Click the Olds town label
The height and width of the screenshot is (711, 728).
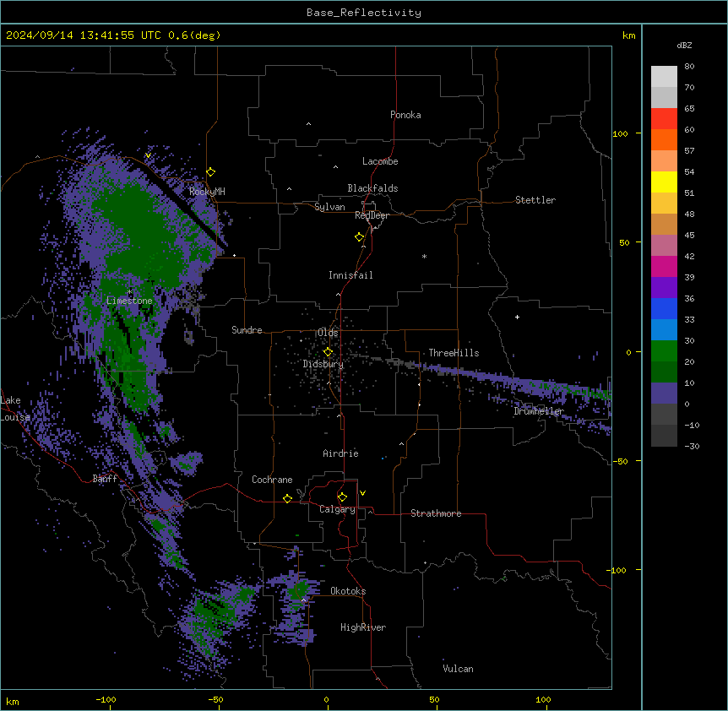click(328, 333)
